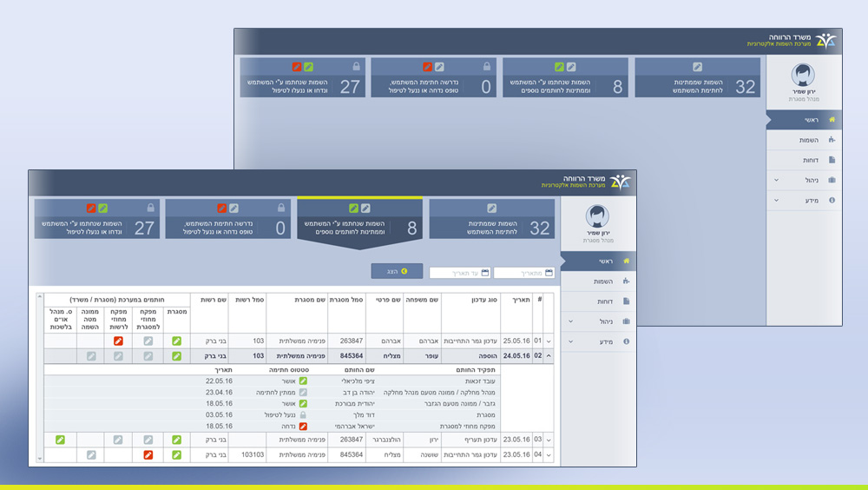Screen dimensions: 868x490
Task: Expand table row 01 details
Action: pos(548,341)
